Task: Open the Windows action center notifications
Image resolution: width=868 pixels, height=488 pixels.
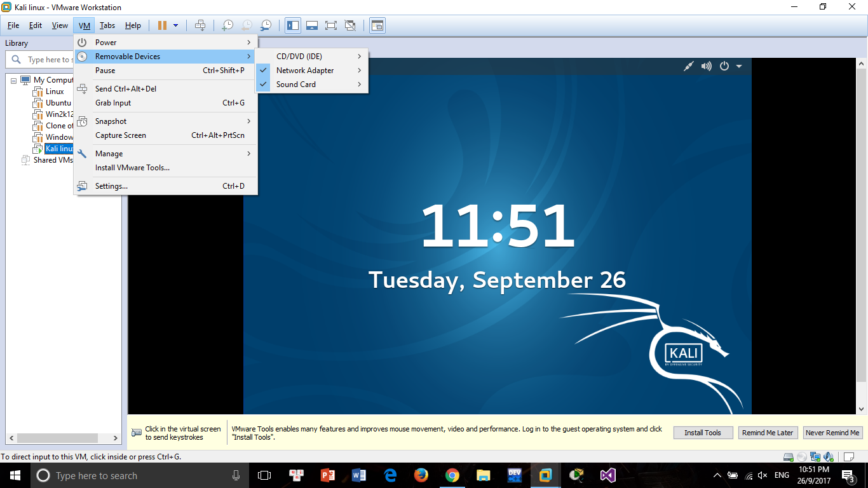Action: pos(848,475)
